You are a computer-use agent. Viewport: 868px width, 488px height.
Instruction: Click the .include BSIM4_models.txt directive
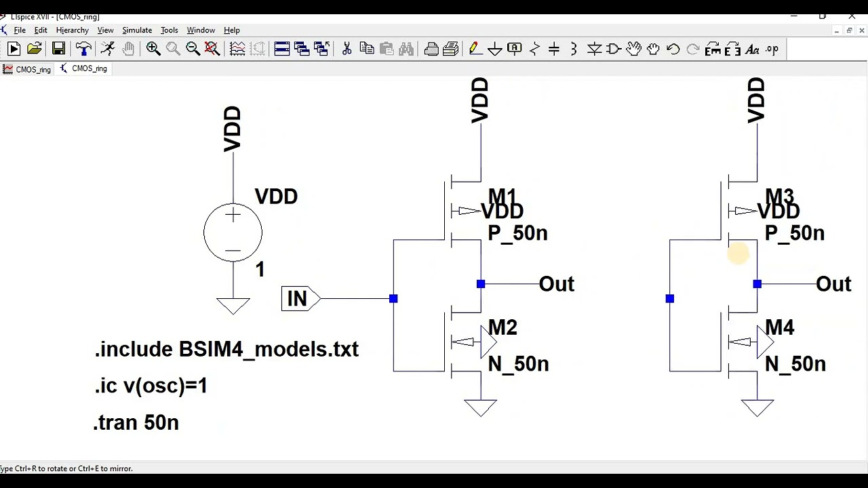[x=226, y=349]
